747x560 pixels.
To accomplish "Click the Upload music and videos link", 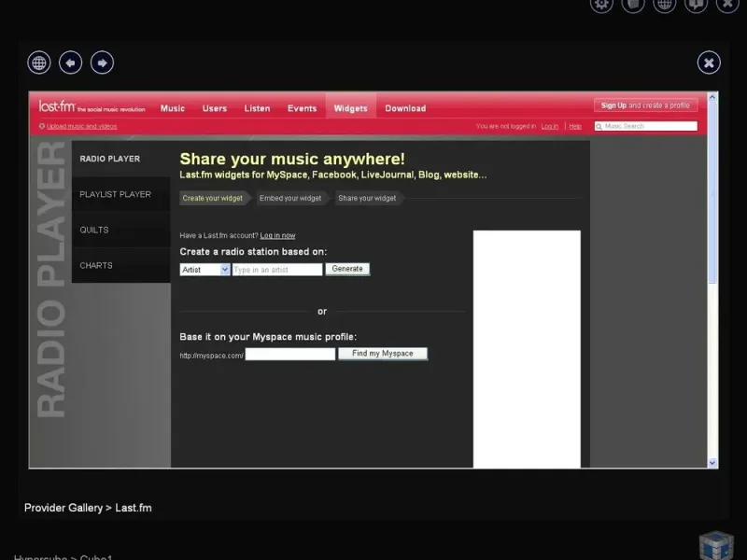I will (81, 126).
